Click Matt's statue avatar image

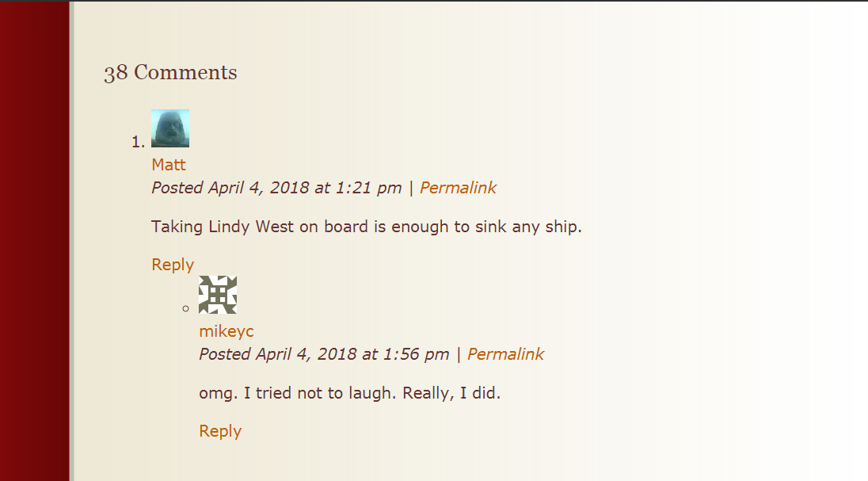(x=170, y=128)
